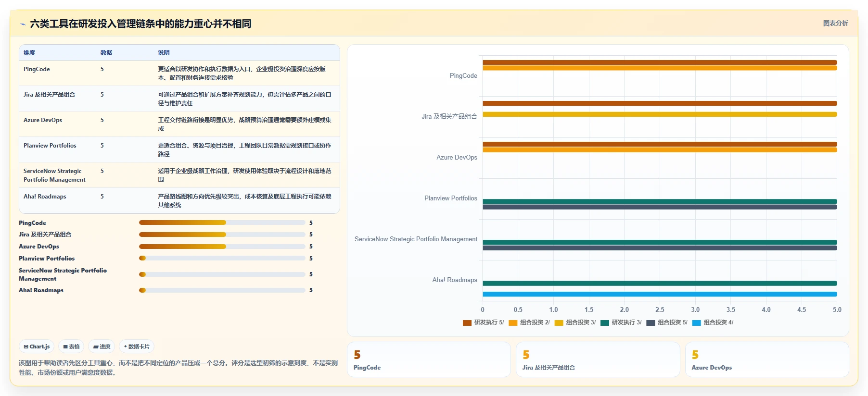The width and height of the screenshot is (868, 396).
Task: Click the blue 组合投资 4/ legend swatch
Action: 696,323
